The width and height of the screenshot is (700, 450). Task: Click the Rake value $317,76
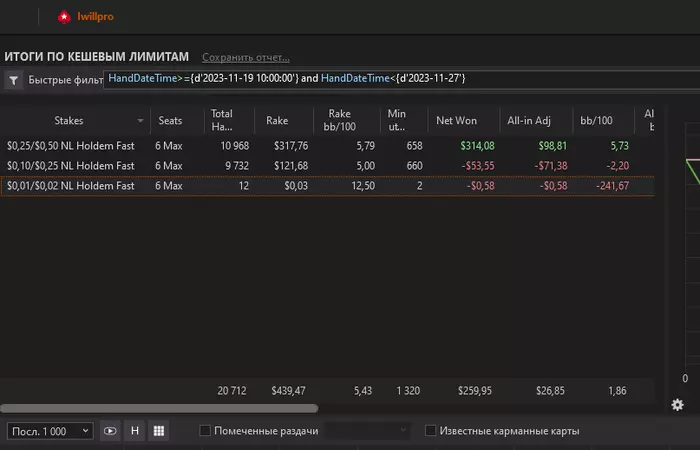(x=291, y=146)
